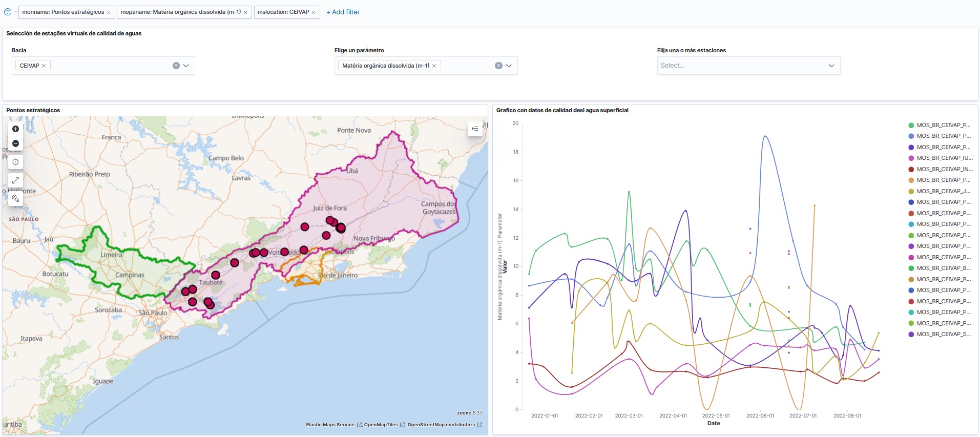Remove the mslocation: CEIVAP filter
The height and width of the screenshot is (437, 980).
(314, 12)
